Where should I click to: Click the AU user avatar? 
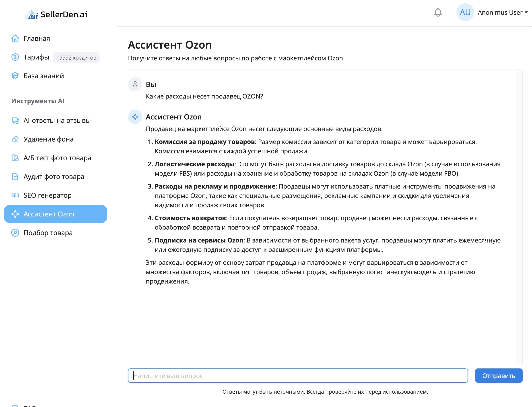465,12
